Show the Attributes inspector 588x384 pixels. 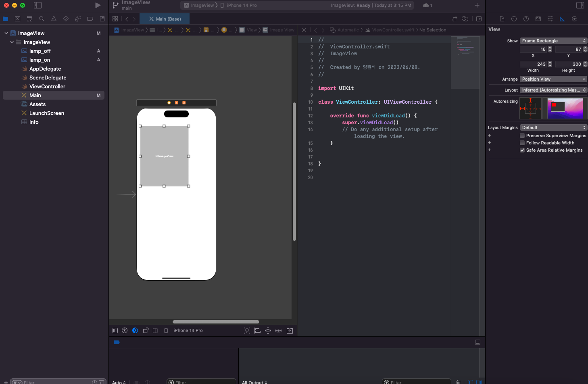coord(550,19)
